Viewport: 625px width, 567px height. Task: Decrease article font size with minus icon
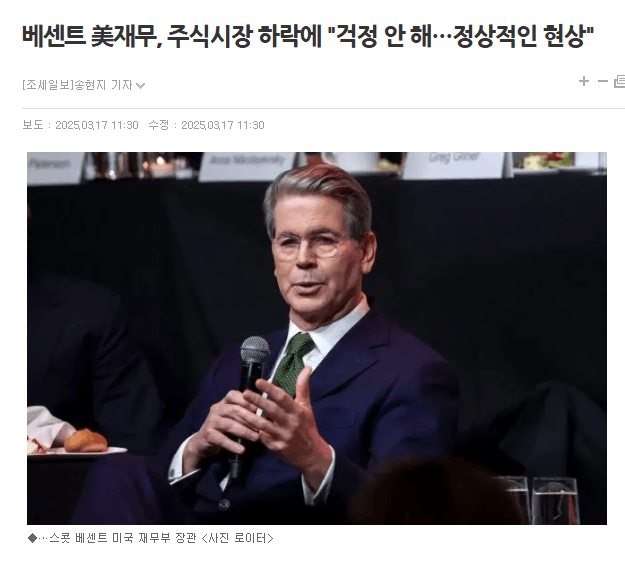coord(602,81)
